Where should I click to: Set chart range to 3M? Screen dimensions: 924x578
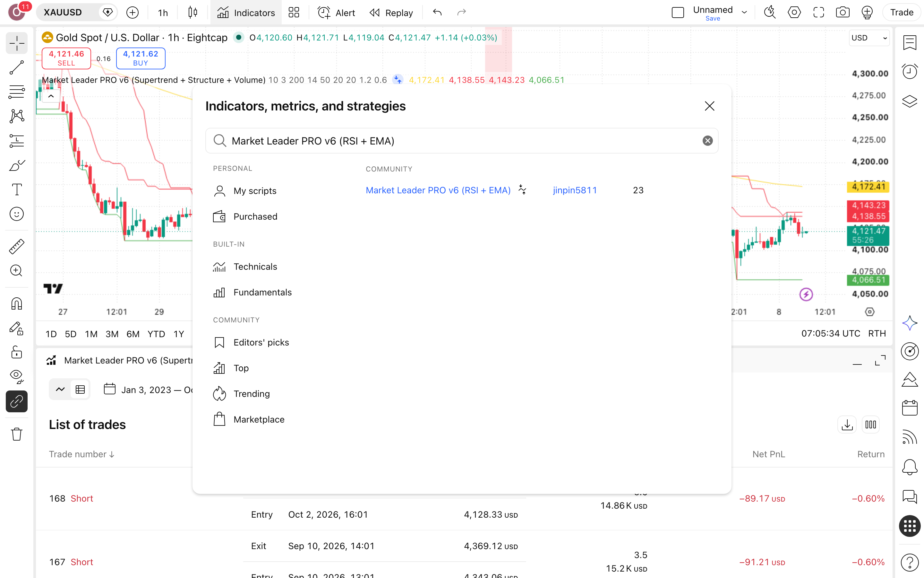(x=112, y=334)
